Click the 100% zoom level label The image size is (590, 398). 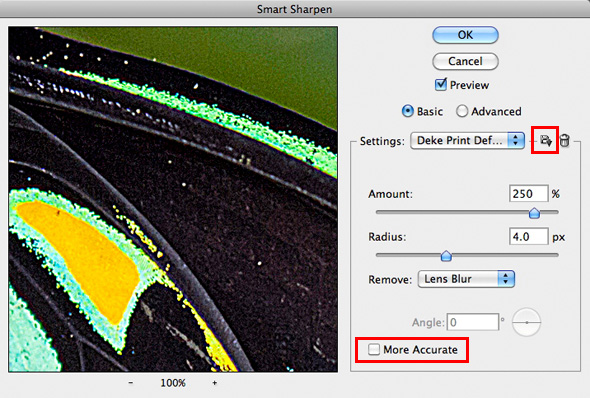point(173,383)
